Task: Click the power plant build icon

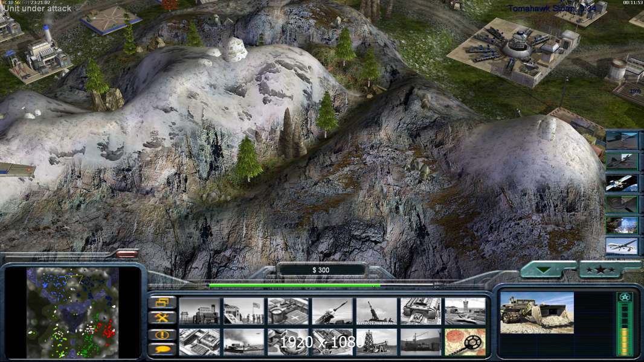Action: click(x=200, y=311)
